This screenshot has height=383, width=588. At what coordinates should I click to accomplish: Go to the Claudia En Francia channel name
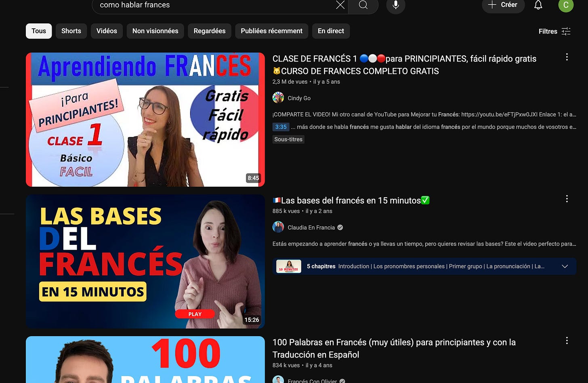pyautogui.click(x=311, y=227)
